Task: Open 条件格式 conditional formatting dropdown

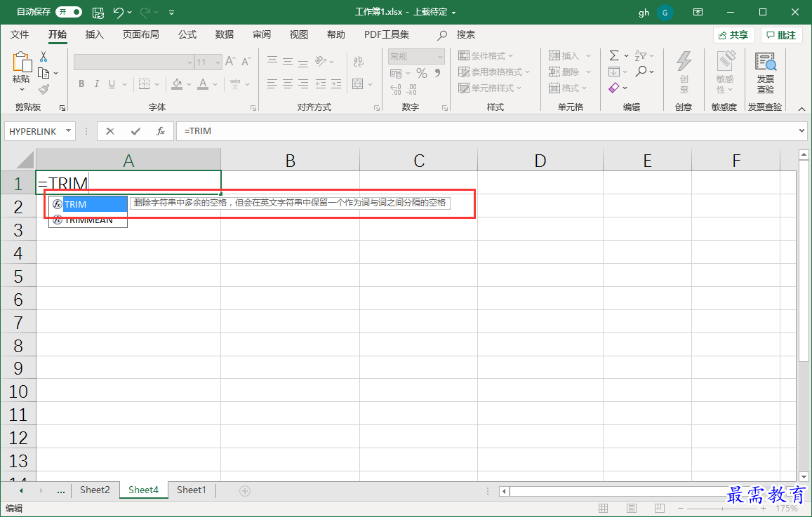Action: (x=486, y=56)
